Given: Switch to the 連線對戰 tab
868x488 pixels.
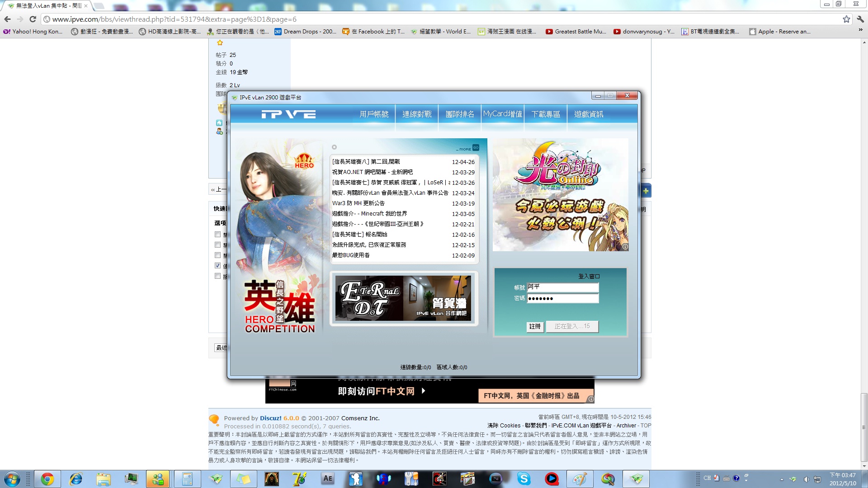Looking at the screenshot, I should (x=417, y=114).
